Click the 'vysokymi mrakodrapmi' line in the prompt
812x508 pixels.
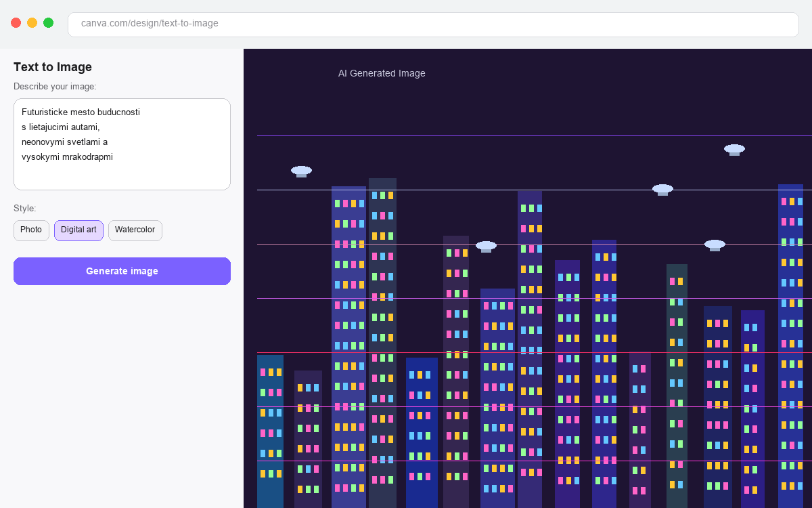coord(67,157)
